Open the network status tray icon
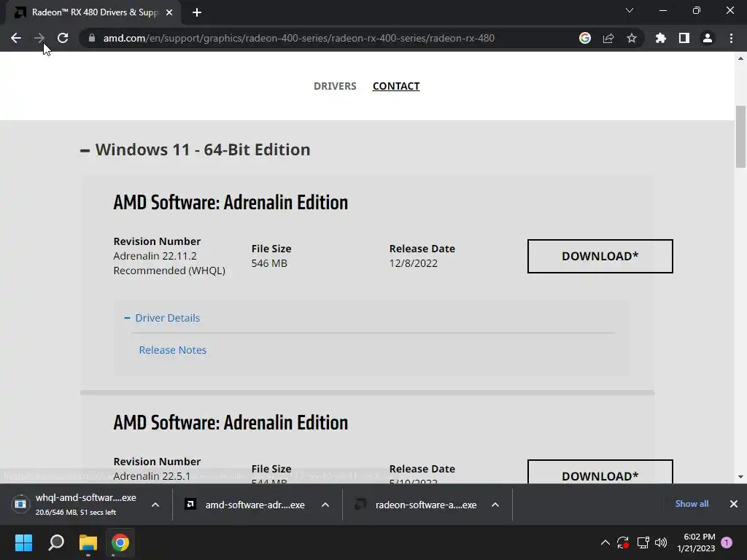 [x=643, y=542]
